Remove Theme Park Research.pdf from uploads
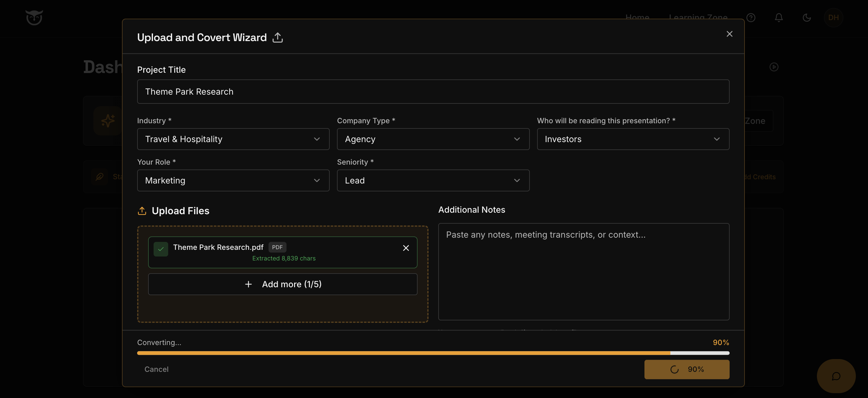 406,248
